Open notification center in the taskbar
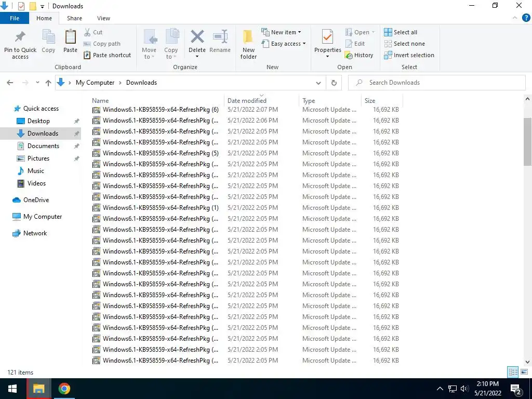This screenshot has width=532, height=399. (516, 389)
